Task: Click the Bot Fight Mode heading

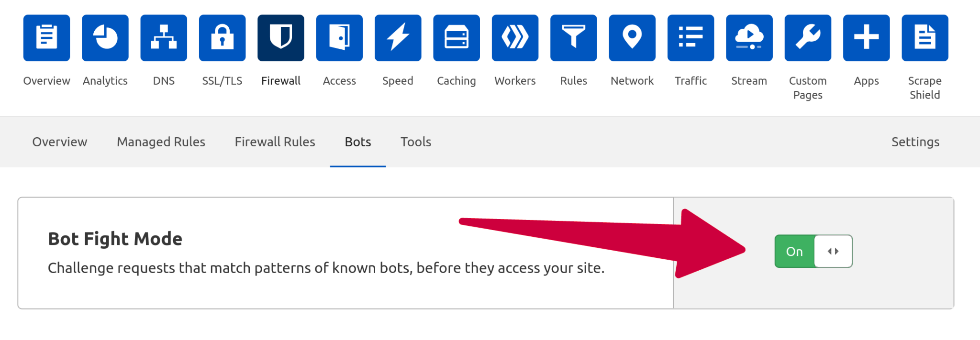Action: (115, 239)
